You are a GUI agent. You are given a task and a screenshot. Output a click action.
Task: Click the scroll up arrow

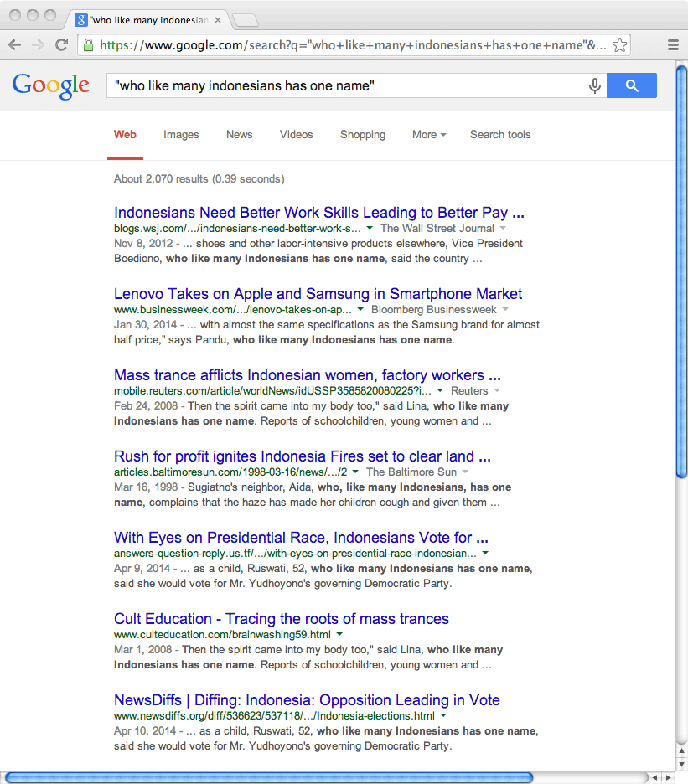point(681,751)
